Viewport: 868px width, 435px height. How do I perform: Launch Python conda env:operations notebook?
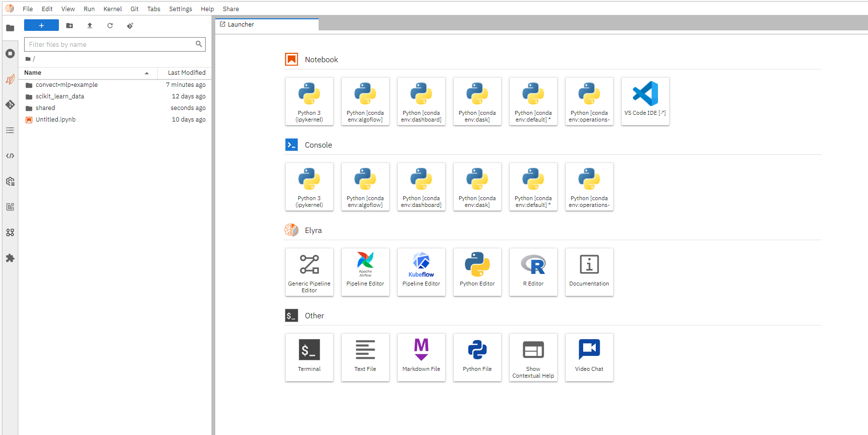[x=589, y=101]
